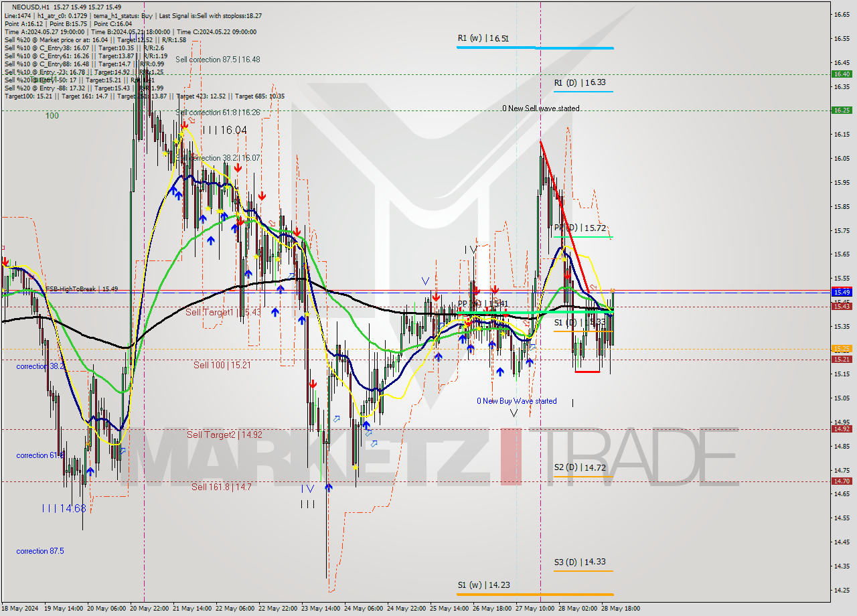Select the '23 May 14:00' time label
Image resolution: width=857 pixels, height=616 pixels.
(319, 609)
